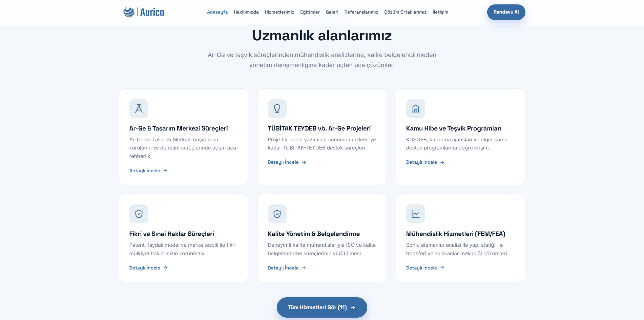Click description starting 'Deneyimli kalite mühendisleriyle'
This screenshot has height=320, width=644.
[x=321, y=249]
